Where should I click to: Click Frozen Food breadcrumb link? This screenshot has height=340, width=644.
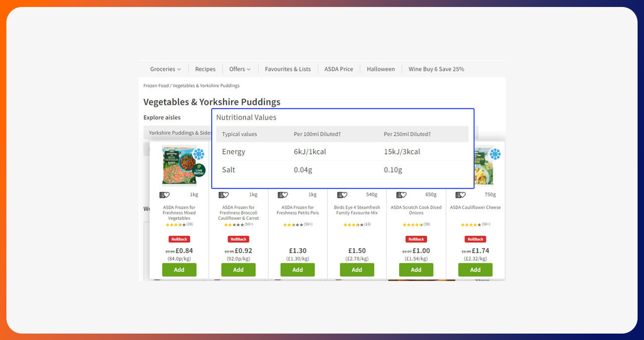pyautogui.click(x=156, y=86)
